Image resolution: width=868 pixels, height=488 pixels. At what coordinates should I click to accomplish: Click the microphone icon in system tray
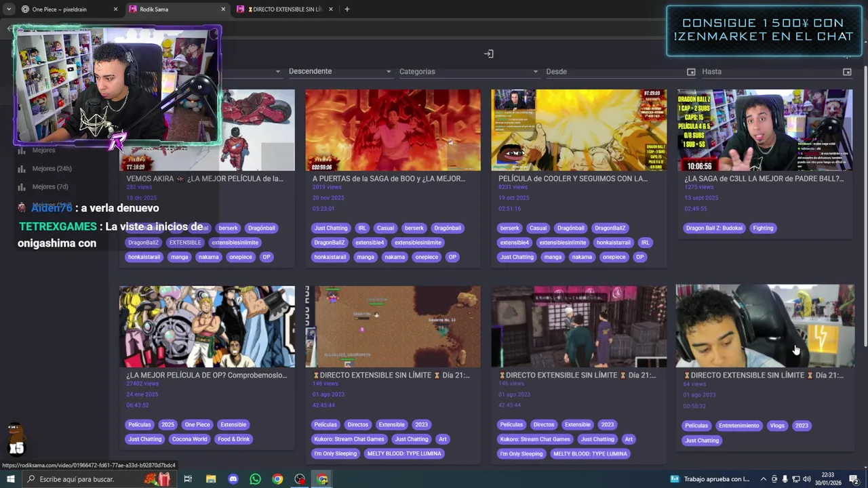(785, 479)
